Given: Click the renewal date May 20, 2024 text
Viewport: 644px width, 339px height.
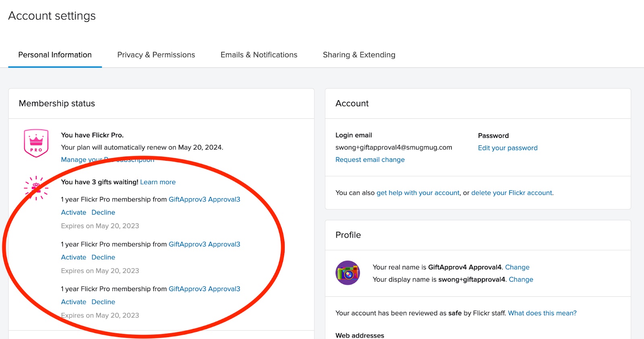Looking at the screenshot, I should tap(200, 147).
